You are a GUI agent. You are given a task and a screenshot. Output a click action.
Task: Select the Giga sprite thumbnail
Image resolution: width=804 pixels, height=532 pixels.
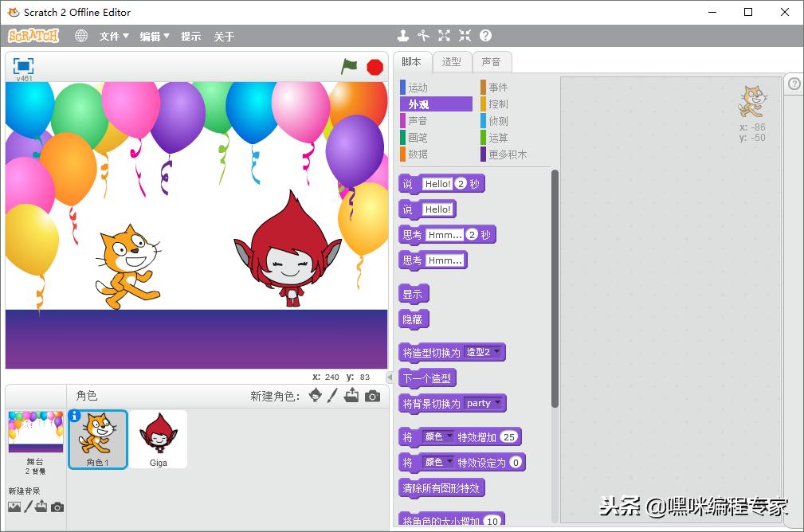158,436
